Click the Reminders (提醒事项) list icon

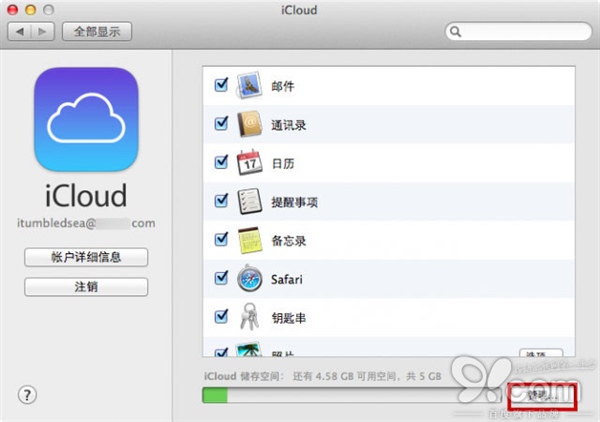tap(248, 201)
